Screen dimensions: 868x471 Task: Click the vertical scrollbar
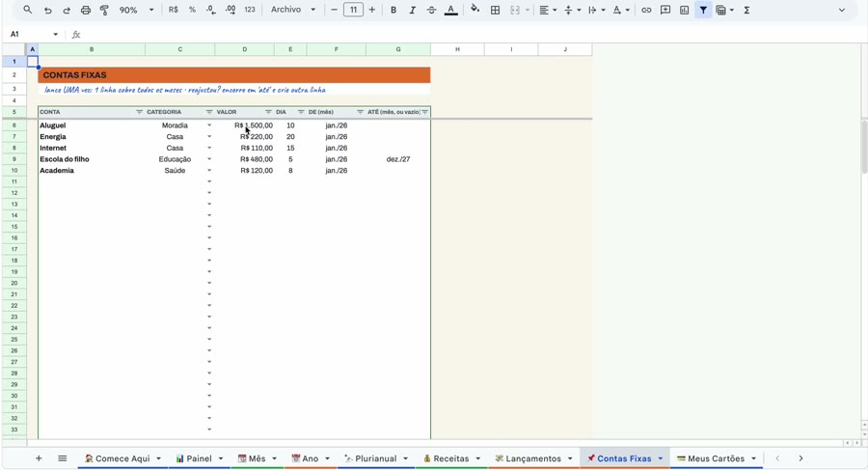[864, 147]
